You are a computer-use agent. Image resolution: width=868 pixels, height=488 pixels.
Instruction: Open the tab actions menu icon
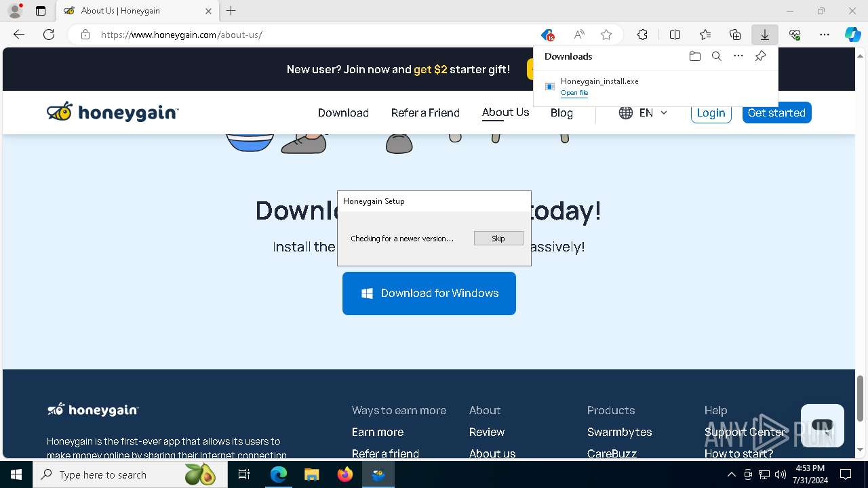pos(41,11)
